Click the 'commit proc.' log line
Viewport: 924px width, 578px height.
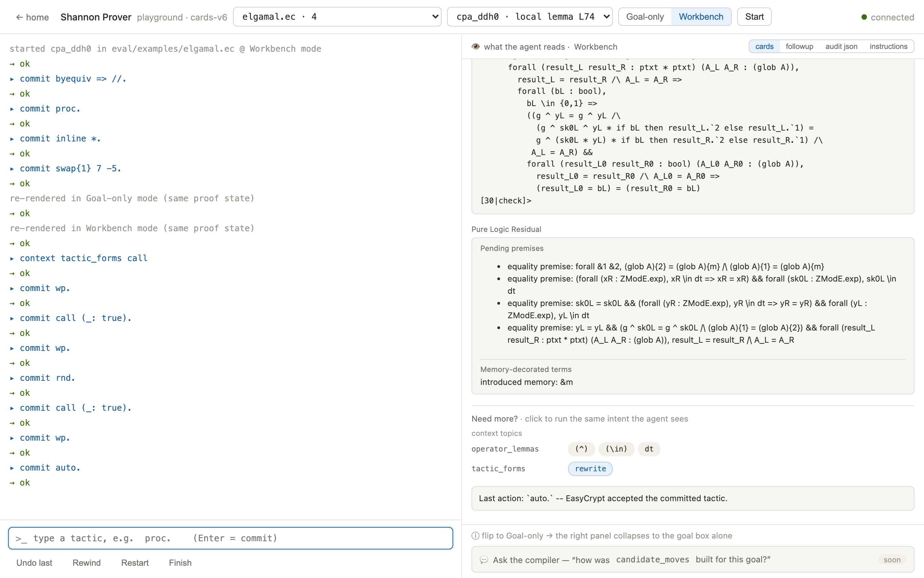coord(45,108)
